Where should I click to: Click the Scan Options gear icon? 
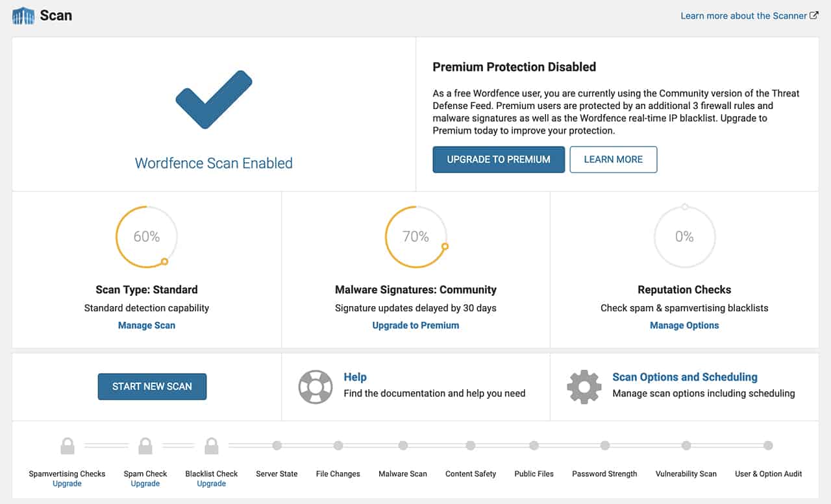coord(584,387)
